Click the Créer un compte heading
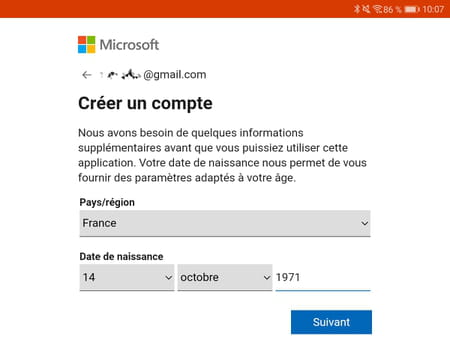The height and width of the screenshot is (360, 450). coord(145,103)
